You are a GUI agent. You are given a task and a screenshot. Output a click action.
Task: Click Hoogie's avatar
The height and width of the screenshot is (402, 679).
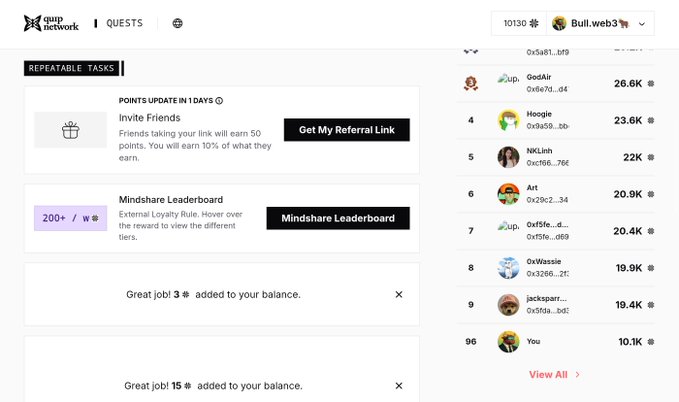(508, 120)
